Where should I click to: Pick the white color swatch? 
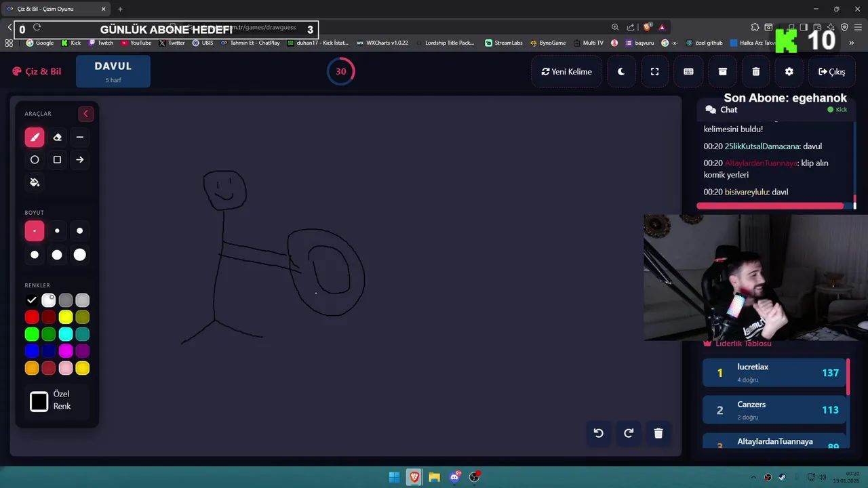click(x=49, y=300)
